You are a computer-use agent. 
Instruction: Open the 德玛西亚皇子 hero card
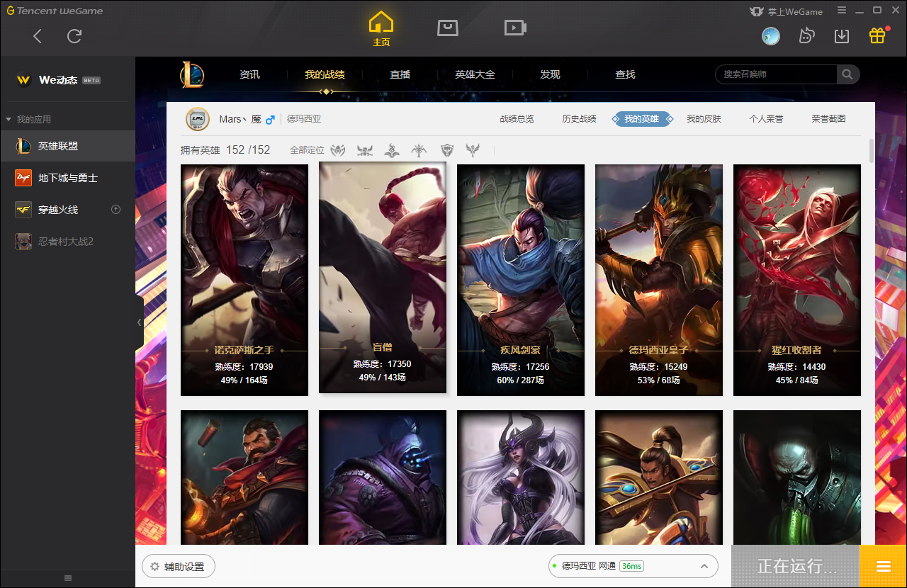pyautogui.click(x=659, y=280)
